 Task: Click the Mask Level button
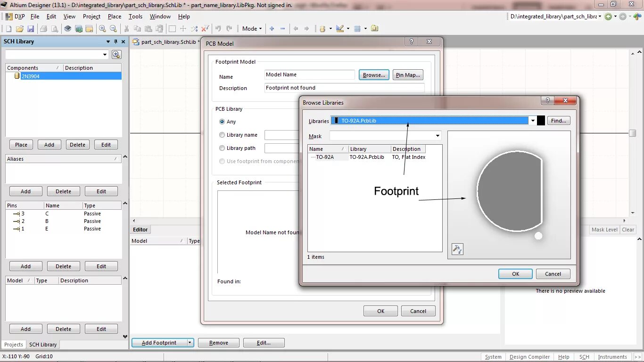pos(604,230)
